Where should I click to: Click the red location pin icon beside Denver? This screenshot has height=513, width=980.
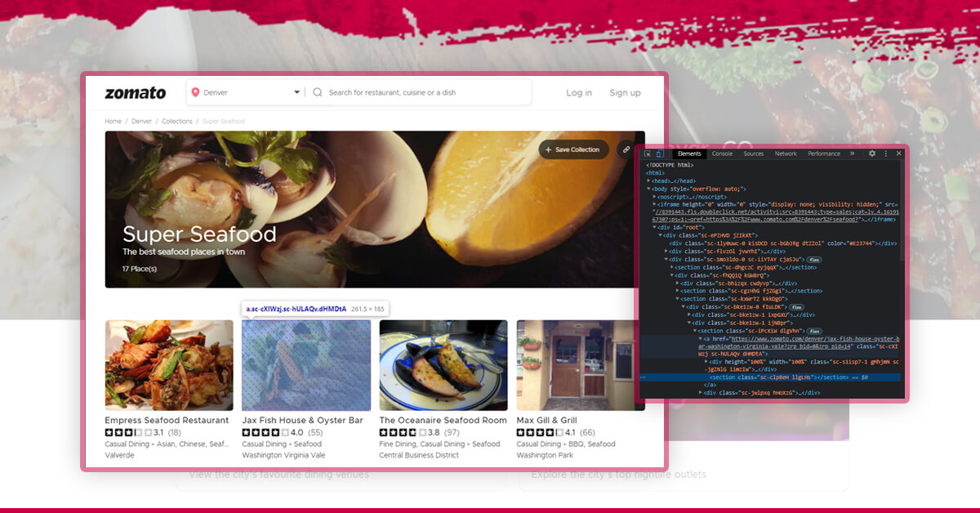pyautogui.click(x=195, y=92)
